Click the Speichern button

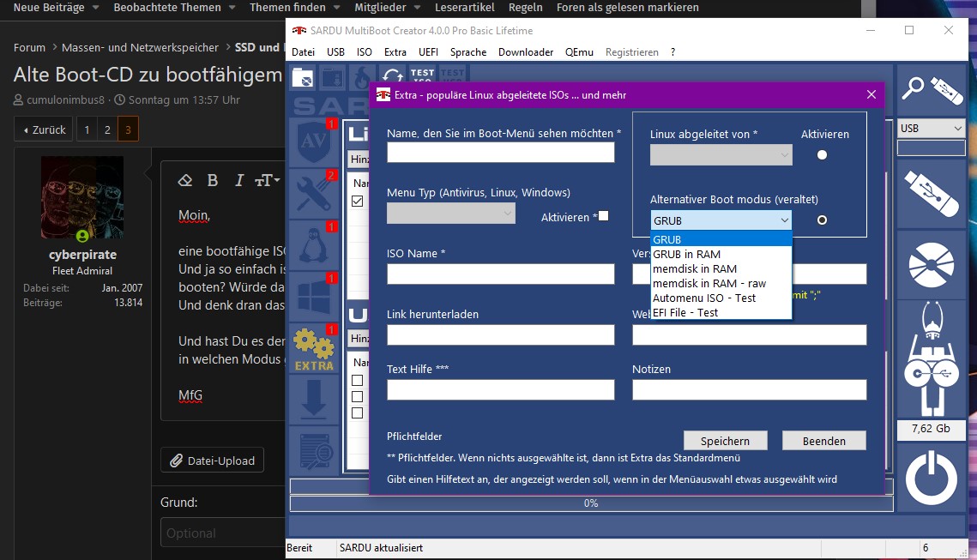[x=725, y=441]
